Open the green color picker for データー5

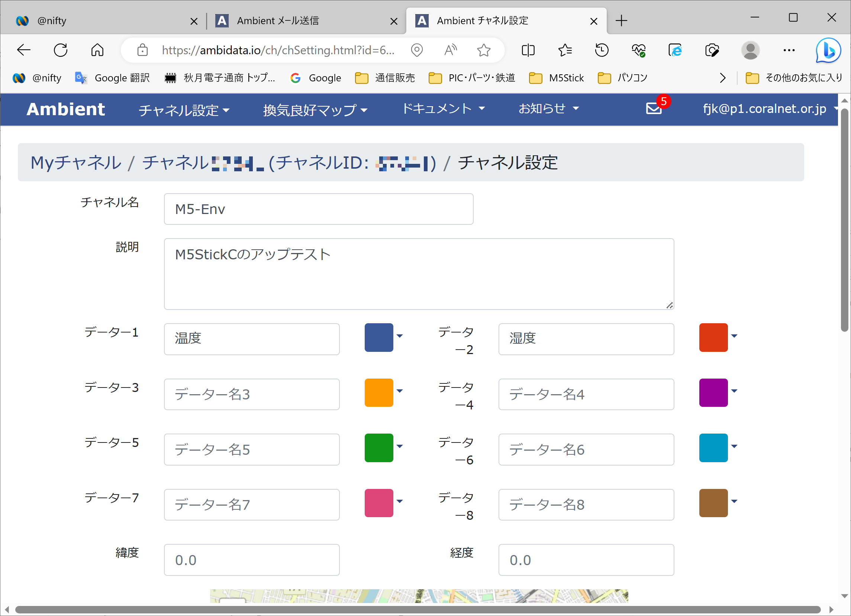tap(383, 448)
